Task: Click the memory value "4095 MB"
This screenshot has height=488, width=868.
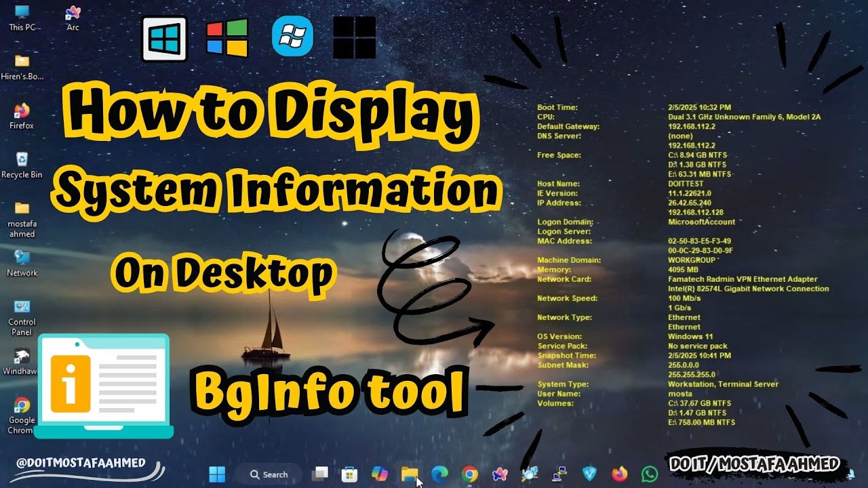Action: tap(683, 270)
